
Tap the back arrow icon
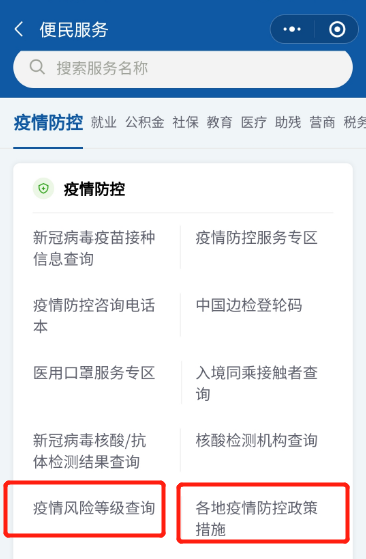click(x=19, y=29)
